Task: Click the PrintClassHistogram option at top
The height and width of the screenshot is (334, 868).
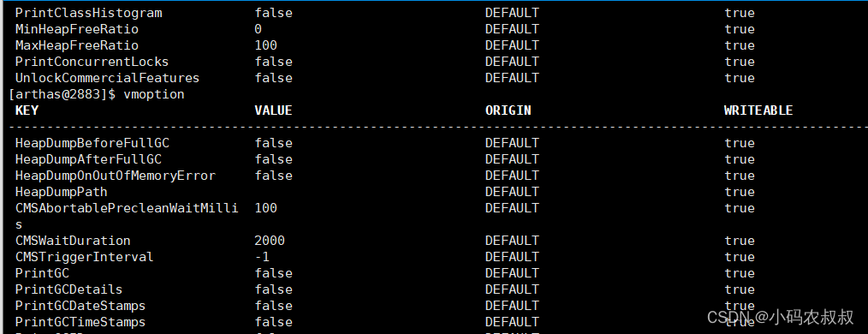Action: (x=88, y=13)
